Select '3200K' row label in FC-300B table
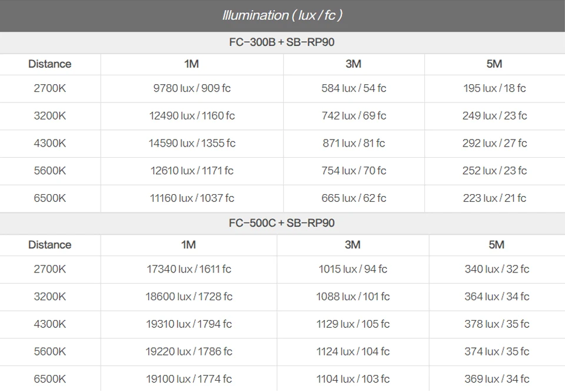 coord(49,115)
